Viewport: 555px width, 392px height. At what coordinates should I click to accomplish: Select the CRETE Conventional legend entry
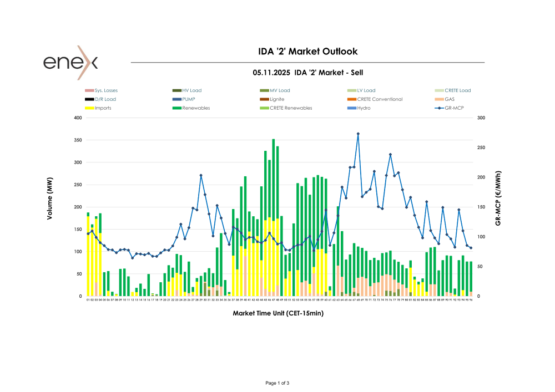(x=379, y=99)
